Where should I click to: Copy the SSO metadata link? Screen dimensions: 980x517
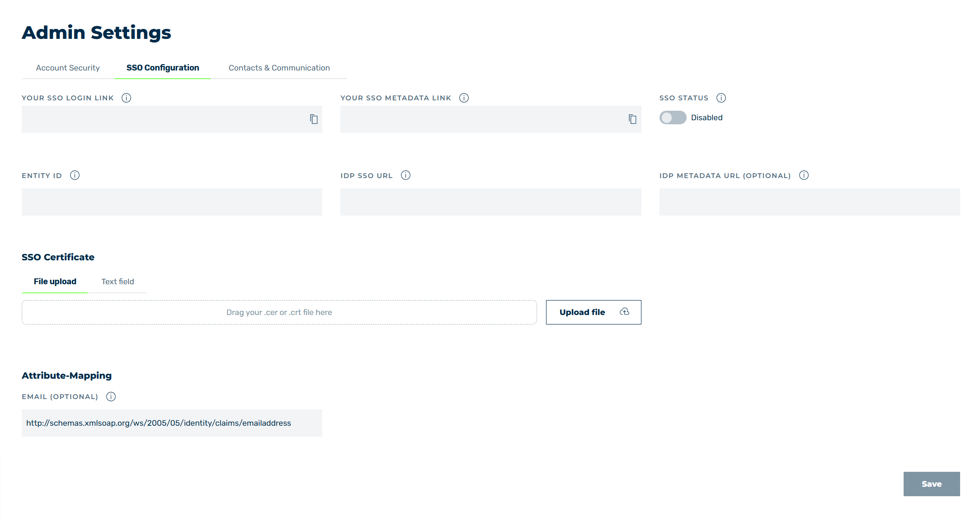pyautogui.click(x=632, y=119)
